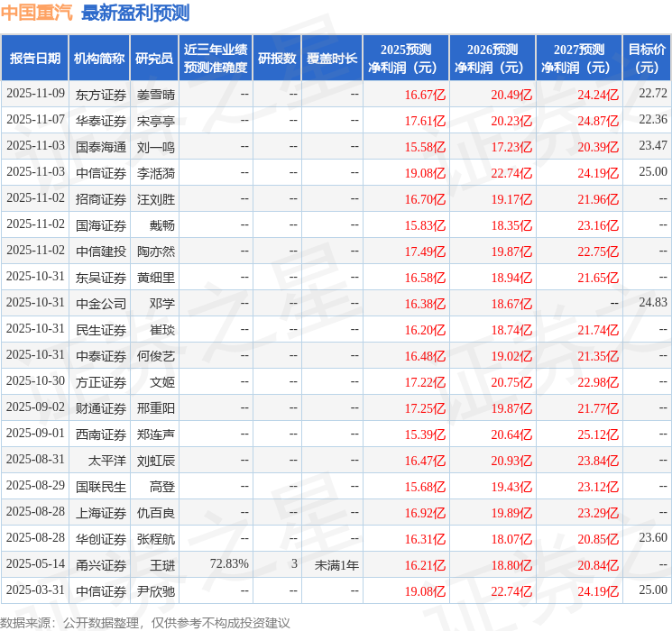672x631 pixels.
Task: Click target price 22.72
Action: (653, 93)
